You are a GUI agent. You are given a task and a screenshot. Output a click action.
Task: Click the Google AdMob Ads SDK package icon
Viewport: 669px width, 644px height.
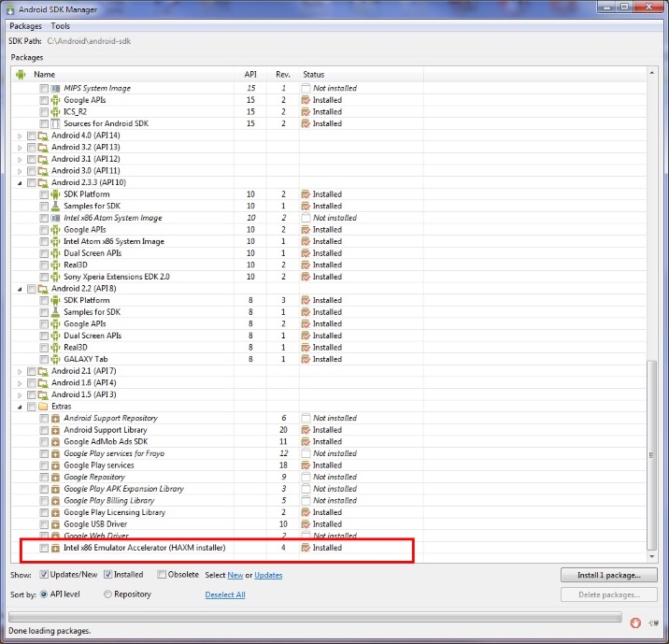pyautogui.click(x=55, y=442)
